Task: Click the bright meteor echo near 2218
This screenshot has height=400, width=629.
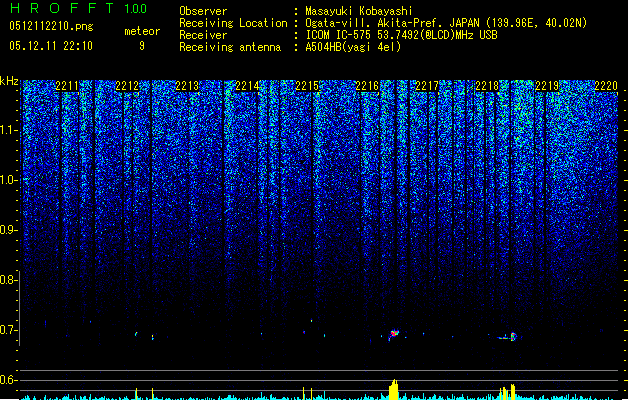Action: point(512,337)
